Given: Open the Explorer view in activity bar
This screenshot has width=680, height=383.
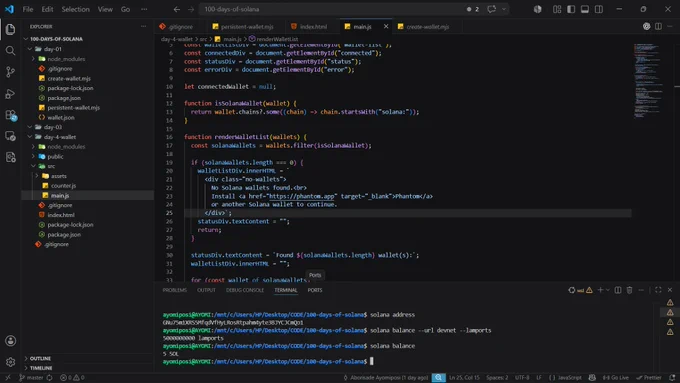Looking at the screenshot, I should 10,29.
